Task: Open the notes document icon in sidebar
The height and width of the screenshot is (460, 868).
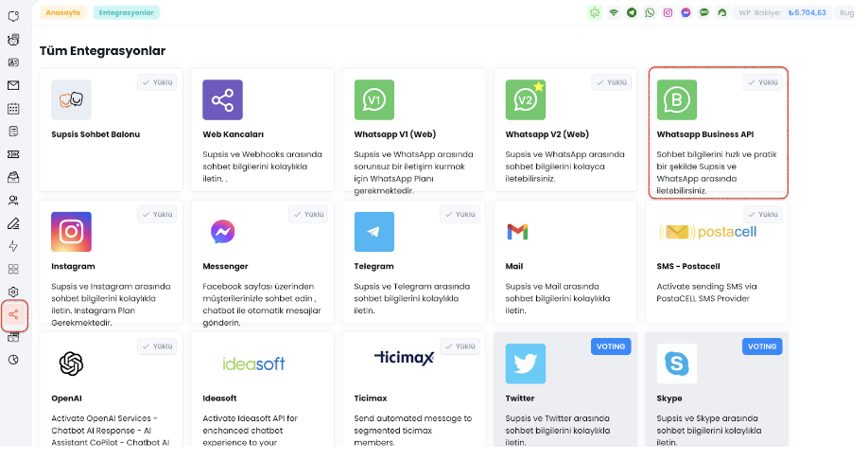Action: click(13, 132)
